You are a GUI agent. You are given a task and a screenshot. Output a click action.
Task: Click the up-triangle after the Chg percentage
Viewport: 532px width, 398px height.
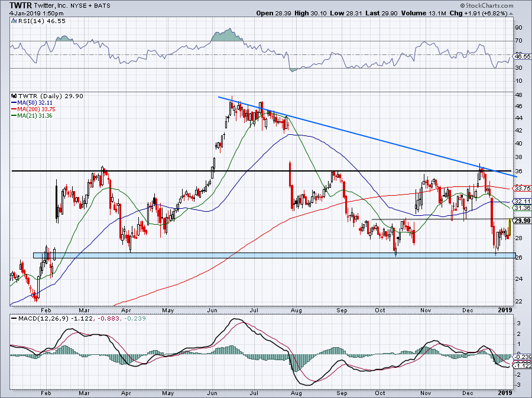(x=511, y=14)
